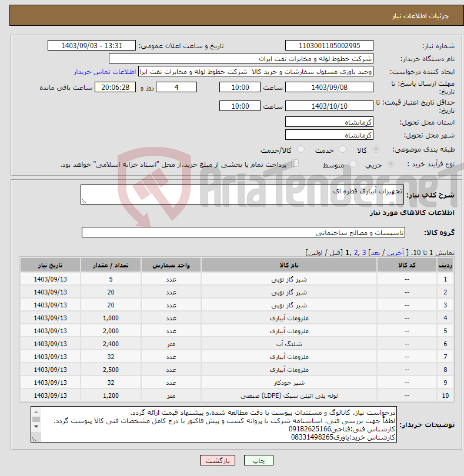The image size is (464, 476).
Task: Click the delivery province field کرمانشاه
Action: coord(329,122)
